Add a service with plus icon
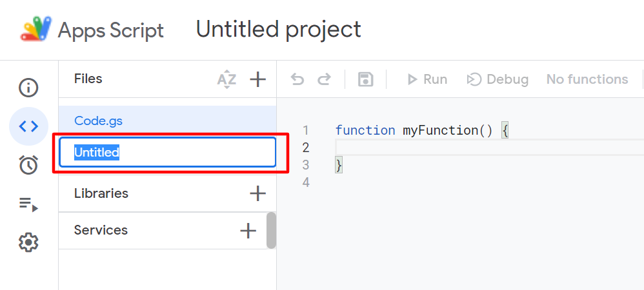The width and height of the screenshot is (644, 290). tap(248, 231)
